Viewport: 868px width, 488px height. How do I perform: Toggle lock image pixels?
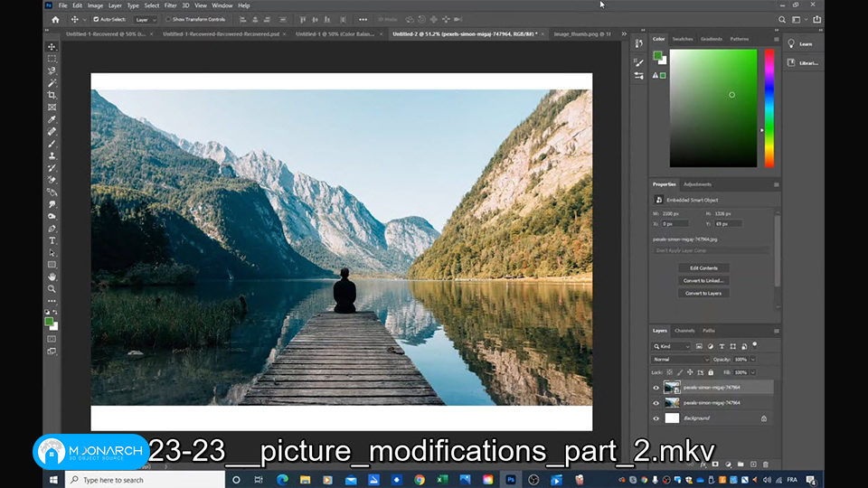(680, 373)
